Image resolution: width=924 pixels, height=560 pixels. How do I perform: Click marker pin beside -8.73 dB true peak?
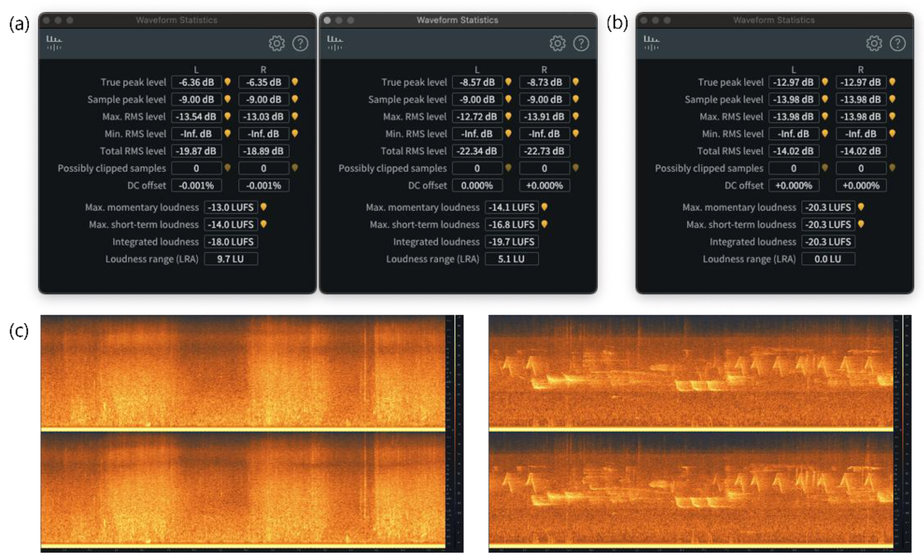pos(576,82)
